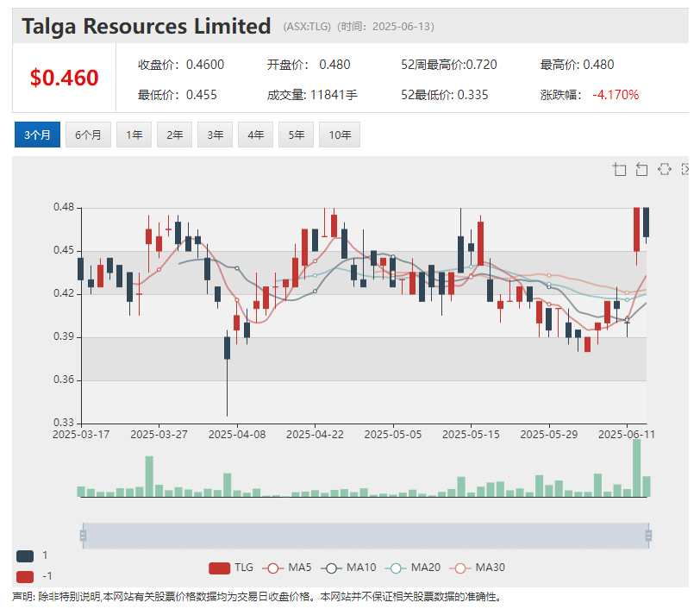Viewport: 700px width, 615px height.
Task: Click the left handle of the data zoom slider
Action: click(x=83, y=535)
